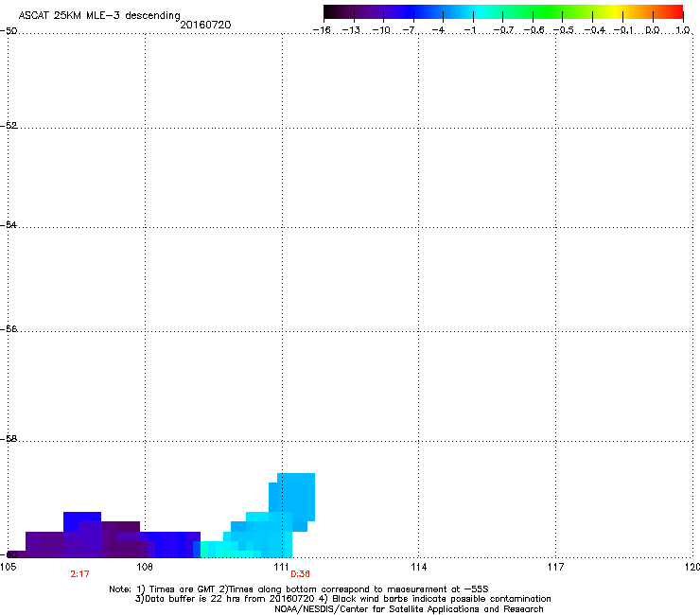This screenshot has width=700, height=615.
Task: Click the red time label 0:38
Action: coord(300,574)
